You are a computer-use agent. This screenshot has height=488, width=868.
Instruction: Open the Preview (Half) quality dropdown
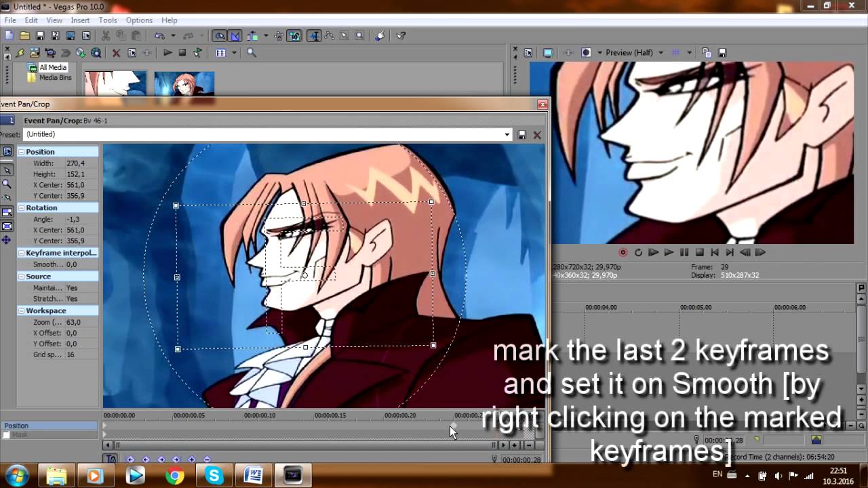660,52
